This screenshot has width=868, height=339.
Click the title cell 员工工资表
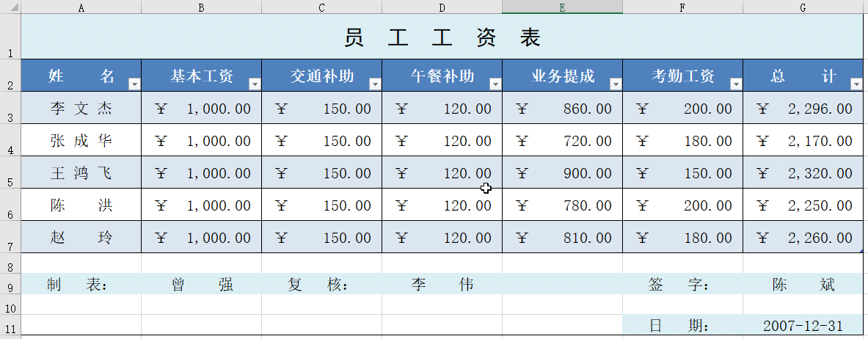442,37
